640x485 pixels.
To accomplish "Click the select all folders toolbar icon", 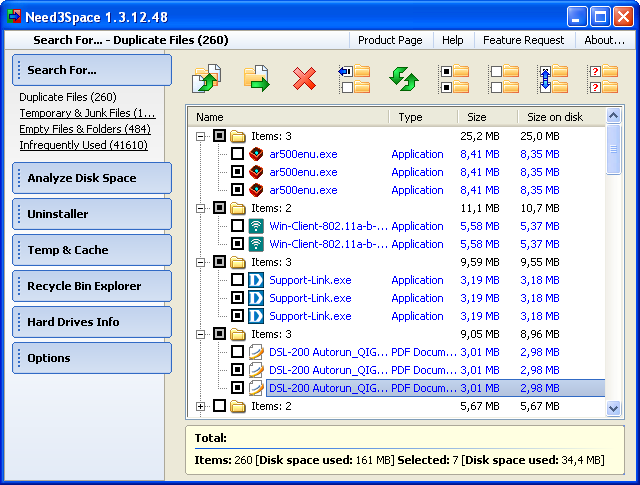I will [x=454, y=79].
